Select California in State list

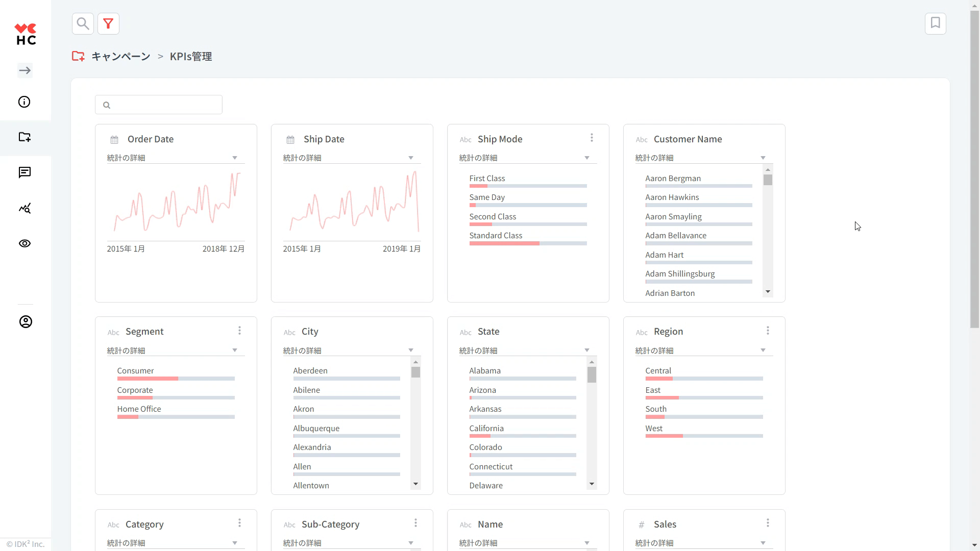(x=486, y=429)
